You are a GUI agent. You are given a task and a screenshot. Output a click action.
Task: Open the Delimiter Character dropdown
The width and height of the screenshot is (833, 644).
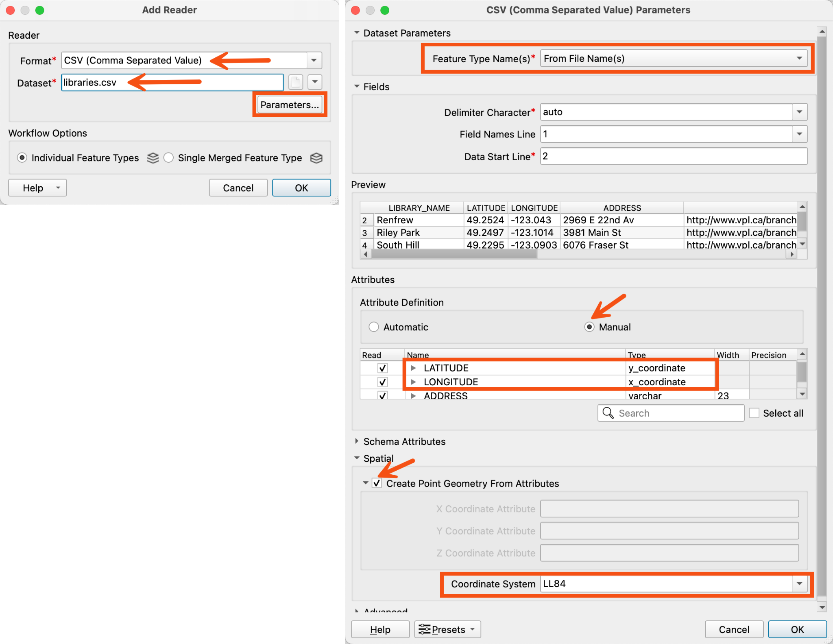(x=800, y=112)
